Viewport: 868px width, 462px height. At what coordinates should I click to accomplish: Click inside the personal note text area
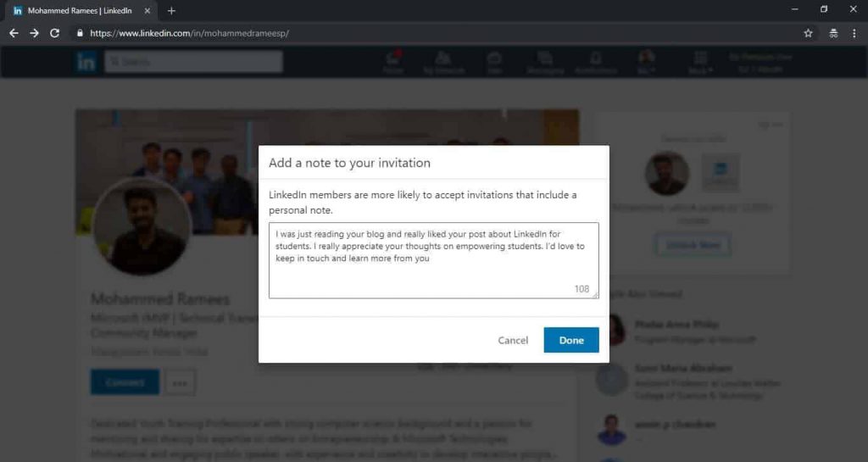pos(433,260)
